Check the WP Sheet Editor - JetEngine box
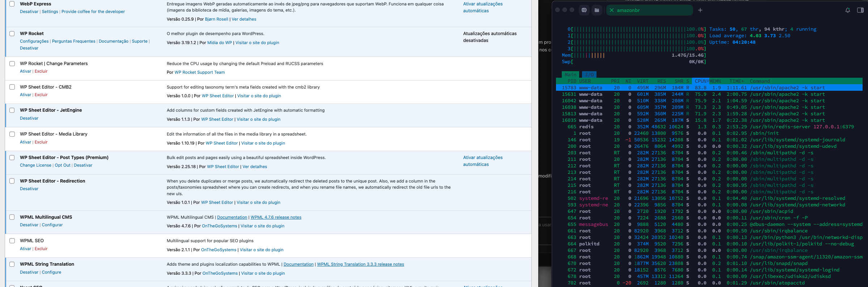This screenshot has width=868, height=287. pos(12,110)
